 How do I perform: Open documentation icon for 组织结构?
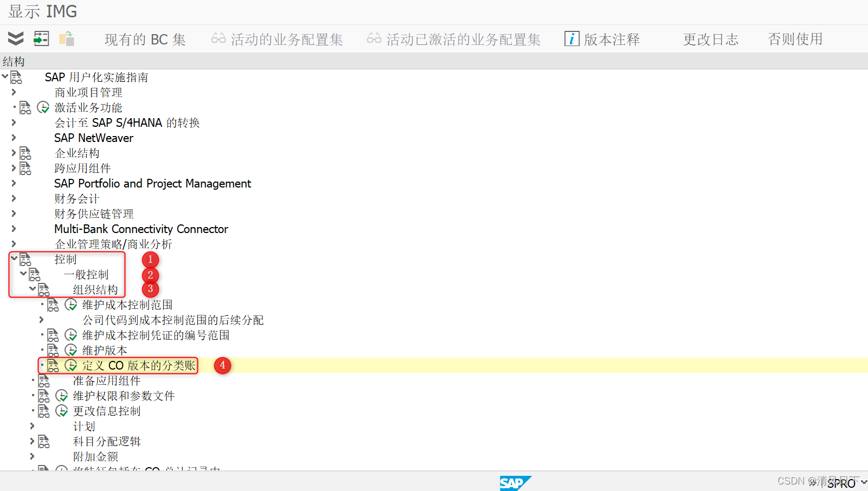pyautogui.click(x=44, y=290)
